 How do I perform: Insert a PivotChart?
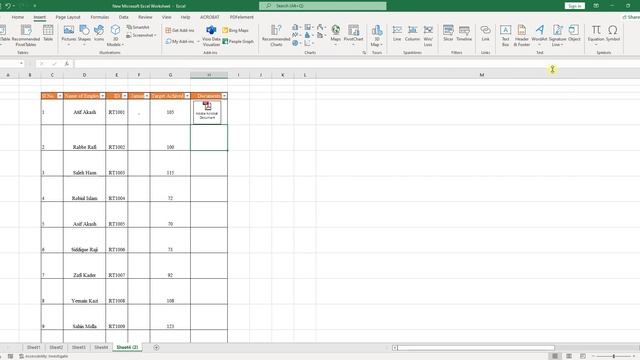click(x=353, y=34)
